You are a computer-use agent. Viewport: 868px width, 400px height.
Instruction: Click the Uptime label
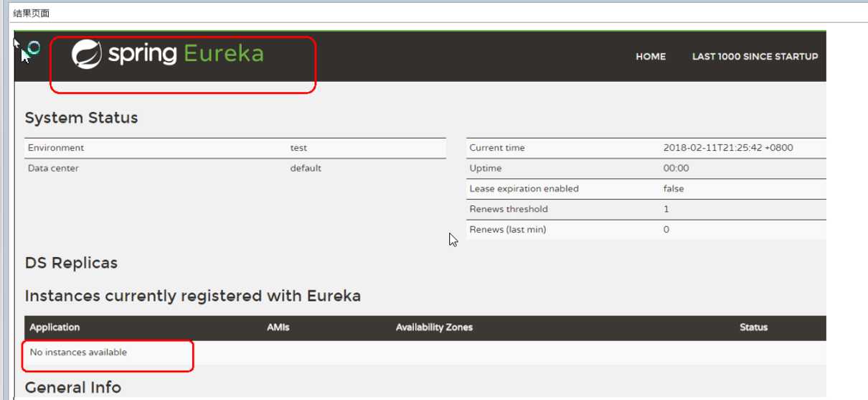486,168
